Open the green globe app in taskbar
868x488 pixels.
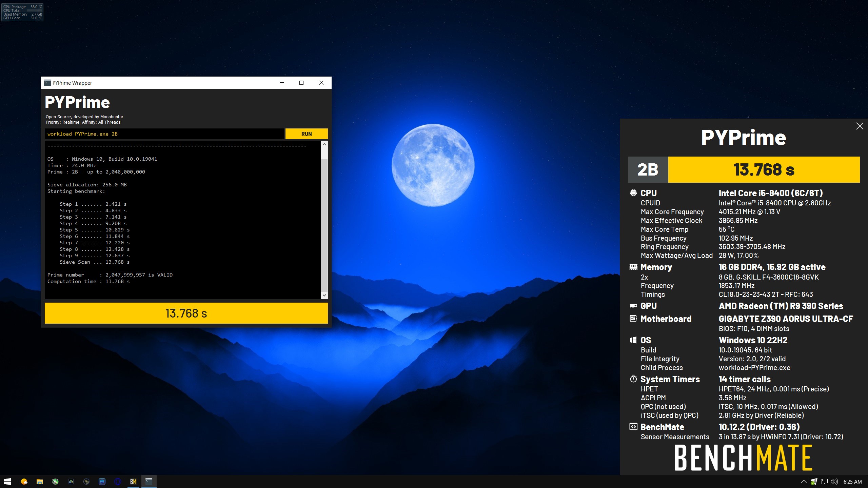55,482
